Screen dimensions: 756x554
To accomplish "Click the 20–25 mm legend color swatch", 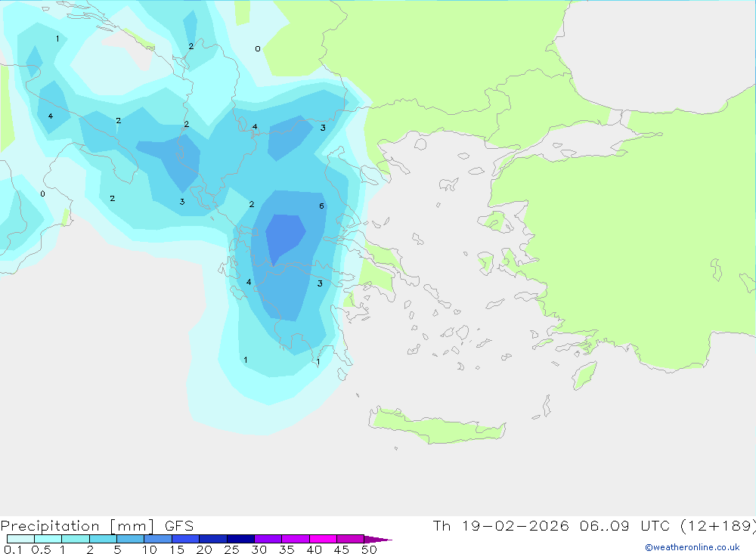I will (213, 539).
